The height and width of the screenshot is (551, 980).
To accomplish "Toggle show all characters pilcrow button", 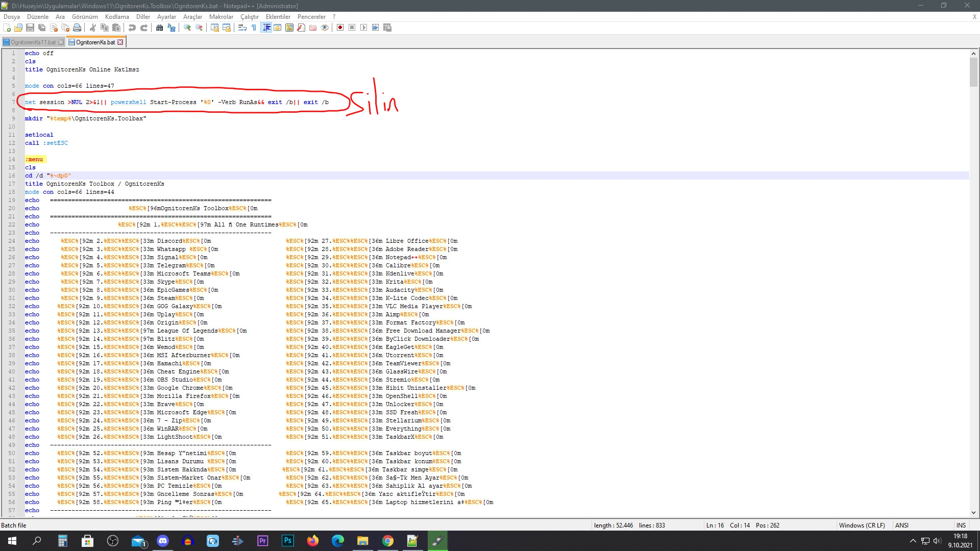I will [x=254, y=28].
